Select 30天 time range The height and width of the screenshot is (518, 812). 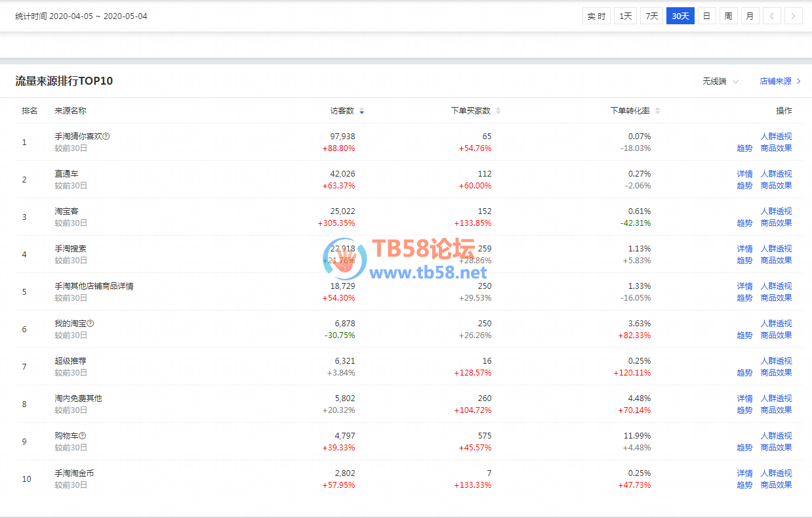[x=680, y=16]
